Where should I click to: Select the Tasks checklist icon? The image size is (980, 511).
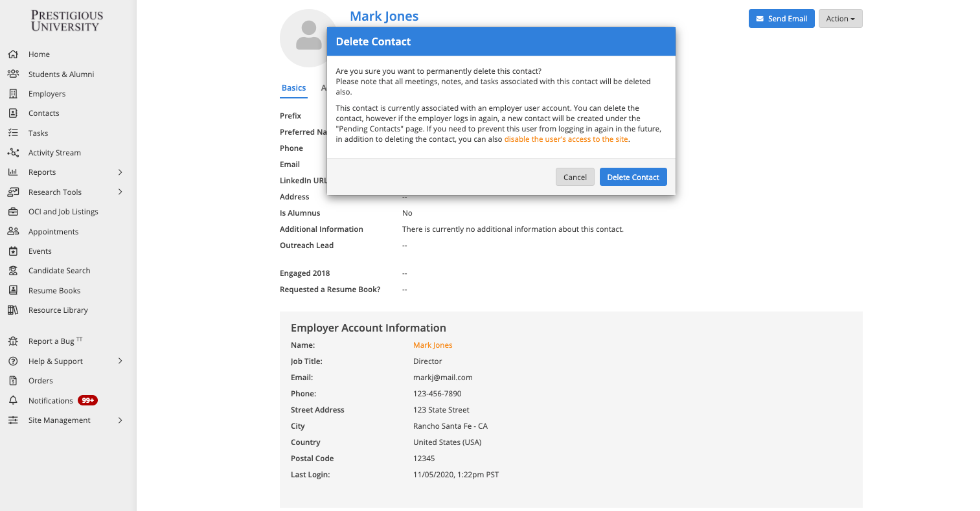pos(13,133)
